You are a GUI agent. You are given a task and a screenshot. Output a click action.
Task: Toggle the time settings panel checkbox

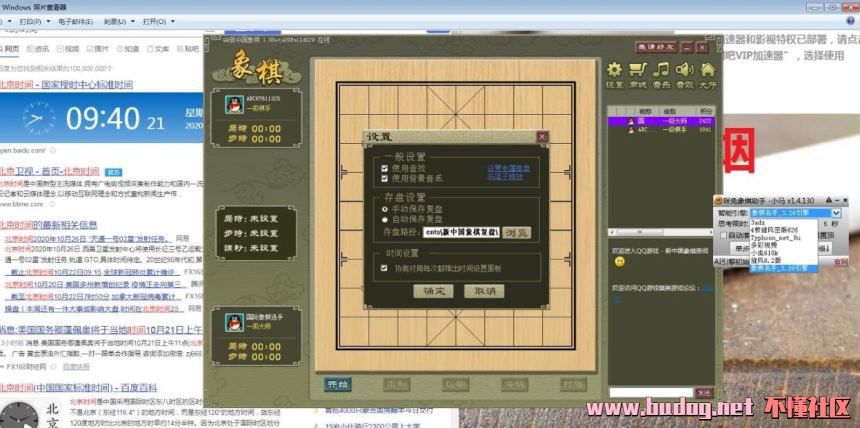point(385,268)
